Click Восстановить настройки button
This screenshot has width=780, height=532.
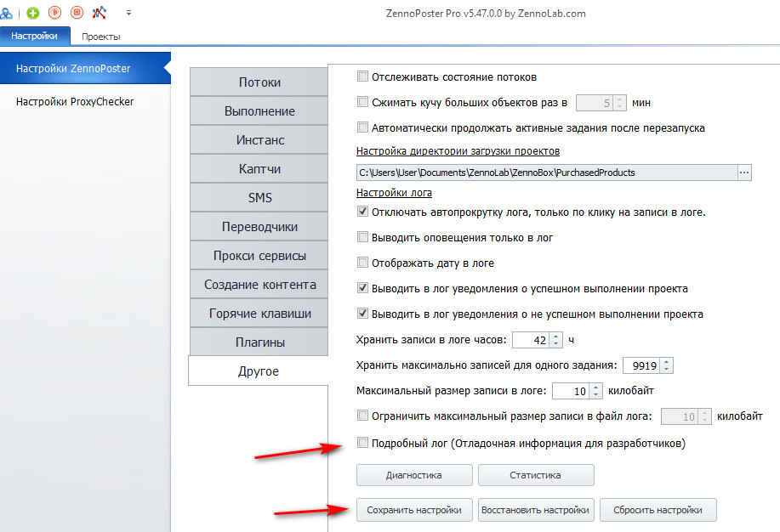click(536, 510)
